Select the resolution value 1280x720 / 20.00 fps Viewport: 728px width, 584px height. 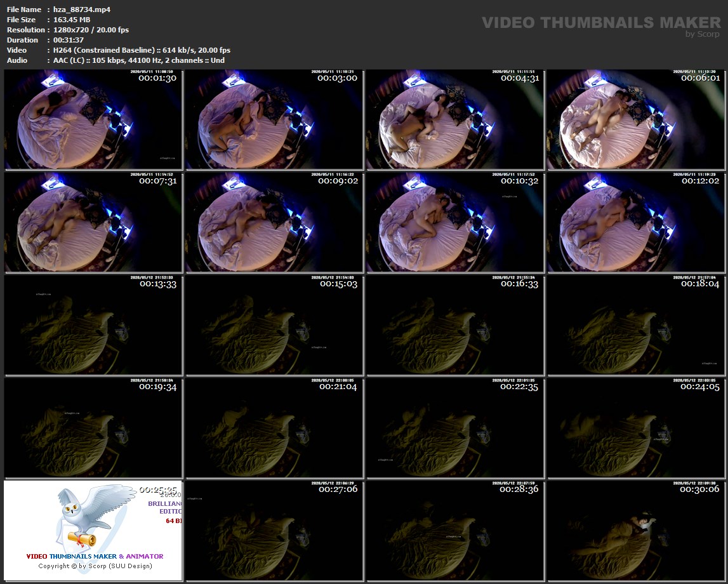91,30
